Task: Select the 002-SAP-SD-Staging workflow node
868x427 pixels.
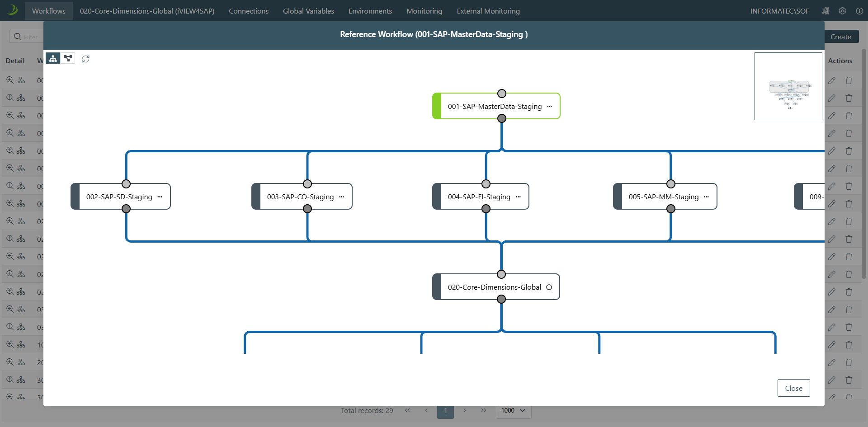Action: (x=119, y=197)
